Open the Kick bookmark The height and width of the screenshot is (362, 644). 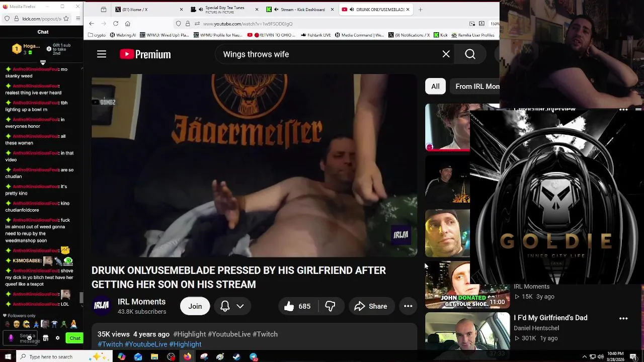(x=441, y=35)
